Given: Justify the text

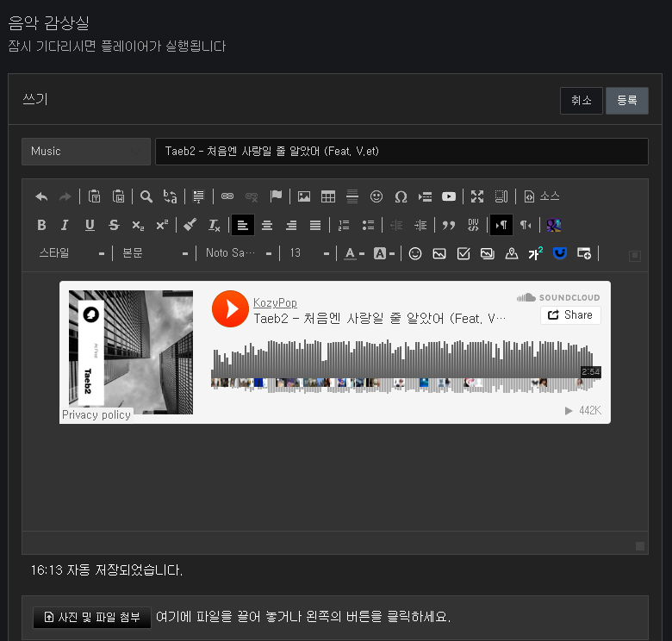Looking at the screenshot, I should pyautogui.click(x=315, y=225).
